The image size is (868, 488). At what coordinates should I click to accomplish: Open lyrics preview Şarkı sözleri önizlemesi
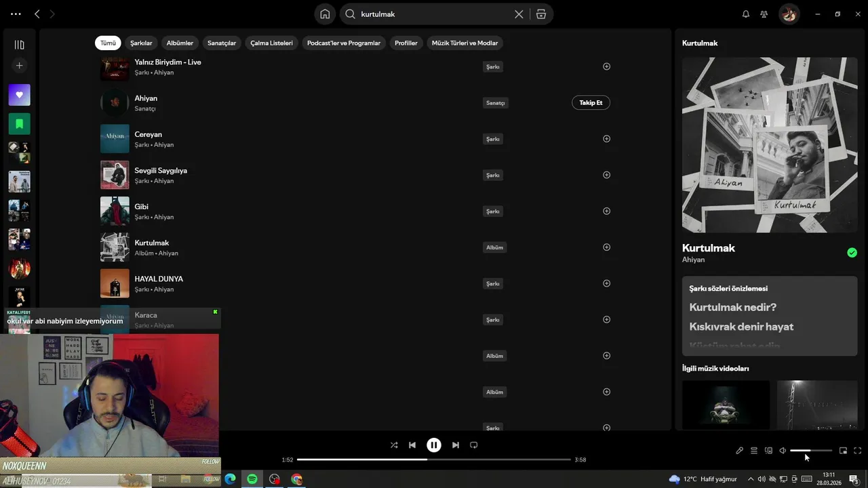770,316
